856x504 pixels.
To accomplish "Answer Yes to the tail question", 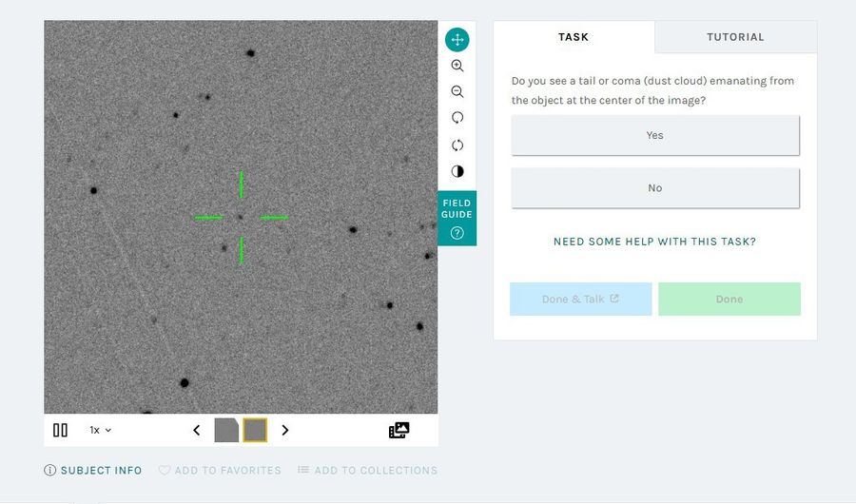I will [x=654, y=135].
